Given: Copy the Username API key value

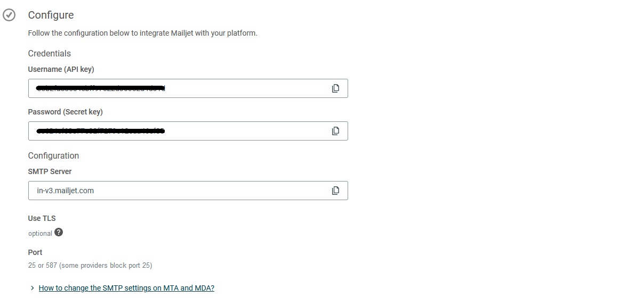Looking at the screenshot, I should click(335, 88).
